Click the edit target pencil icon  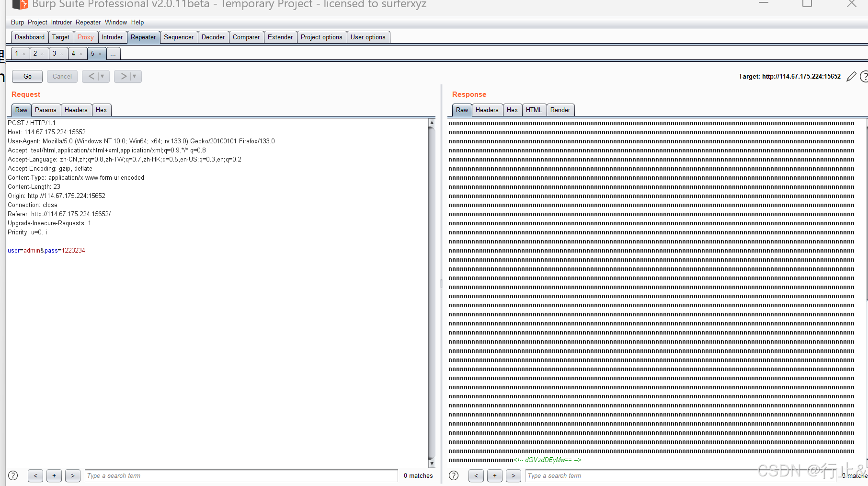[x=851, y=76]
